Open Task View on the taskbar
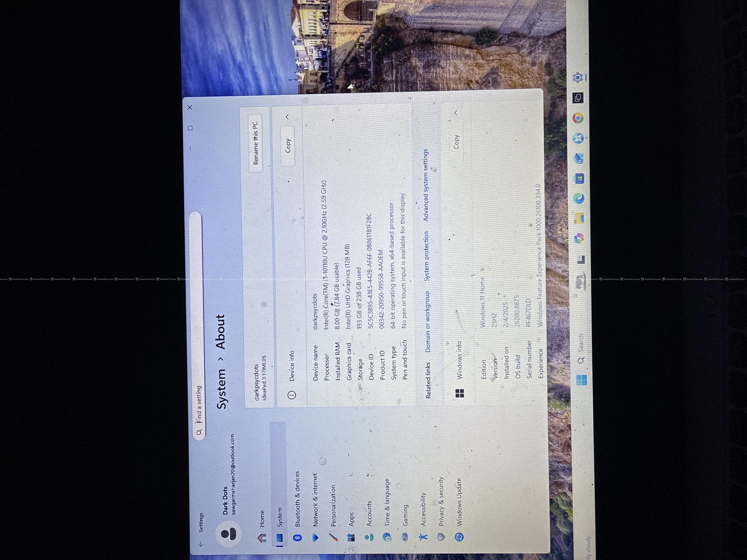Image resolution: width=747 pixels, height=560 pixels. coord(581,260)
